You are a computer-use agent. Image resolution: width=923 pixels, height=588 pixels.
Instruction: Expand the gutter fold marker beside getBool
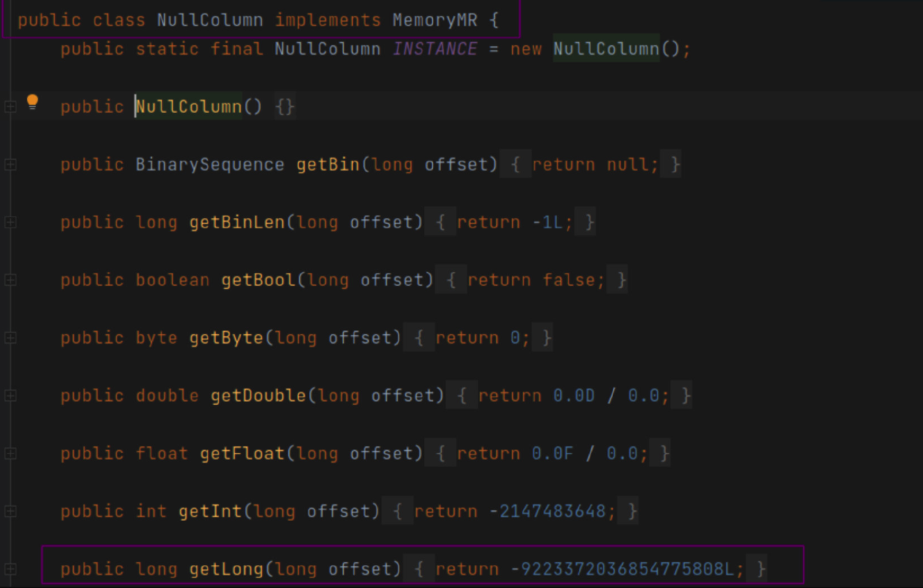(x=10, y=280)
